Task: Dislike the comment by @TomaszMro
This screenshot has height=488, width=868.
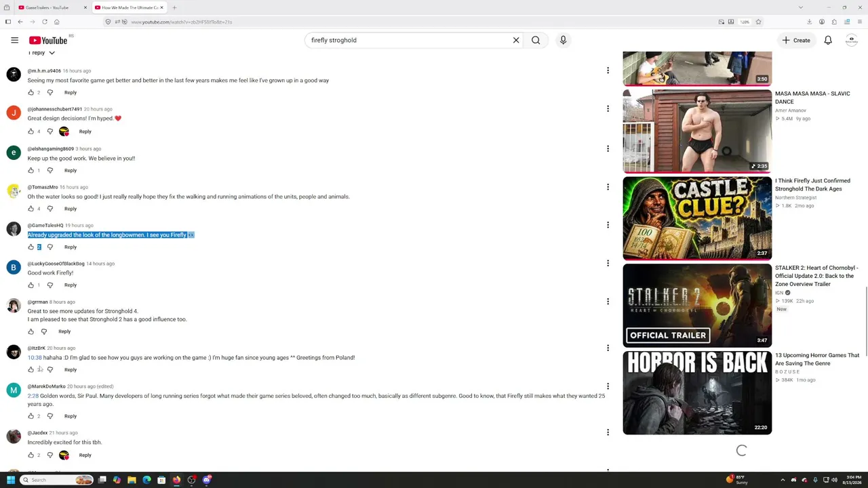Action: tap(50, 209)
